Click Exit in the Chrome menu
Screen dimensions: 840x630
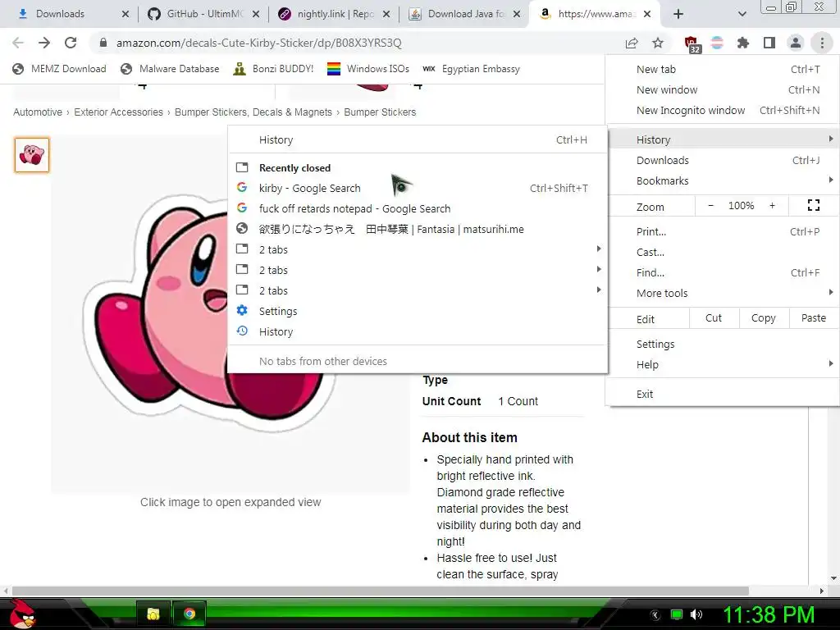[724, 395]
